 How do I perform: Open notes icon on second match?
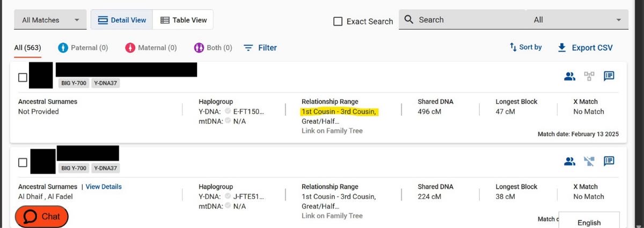tap(609, 161)
